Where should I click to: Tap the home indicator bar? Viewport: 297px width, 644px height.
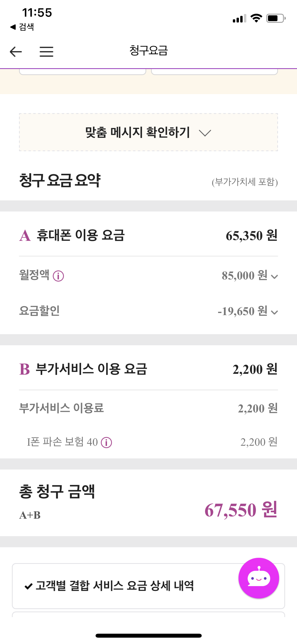[148, 636]
